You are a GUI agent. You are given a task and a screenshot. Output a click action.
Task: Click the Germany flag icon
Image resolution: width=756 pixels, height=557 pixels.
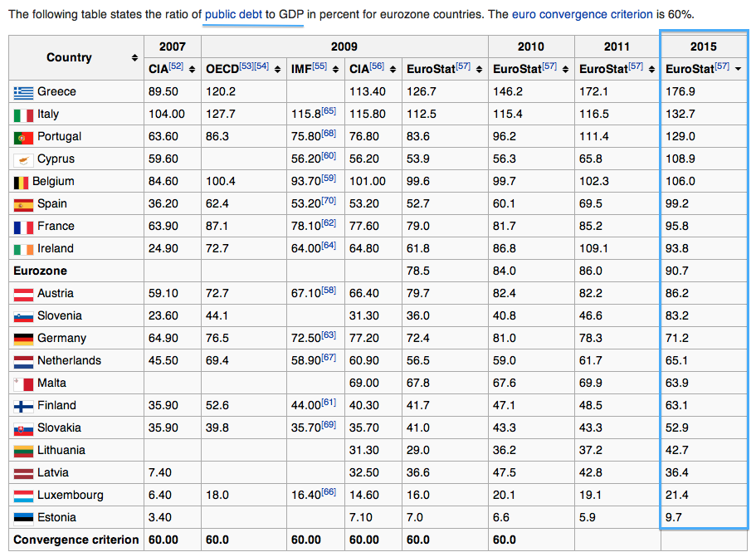pos(23,339)
